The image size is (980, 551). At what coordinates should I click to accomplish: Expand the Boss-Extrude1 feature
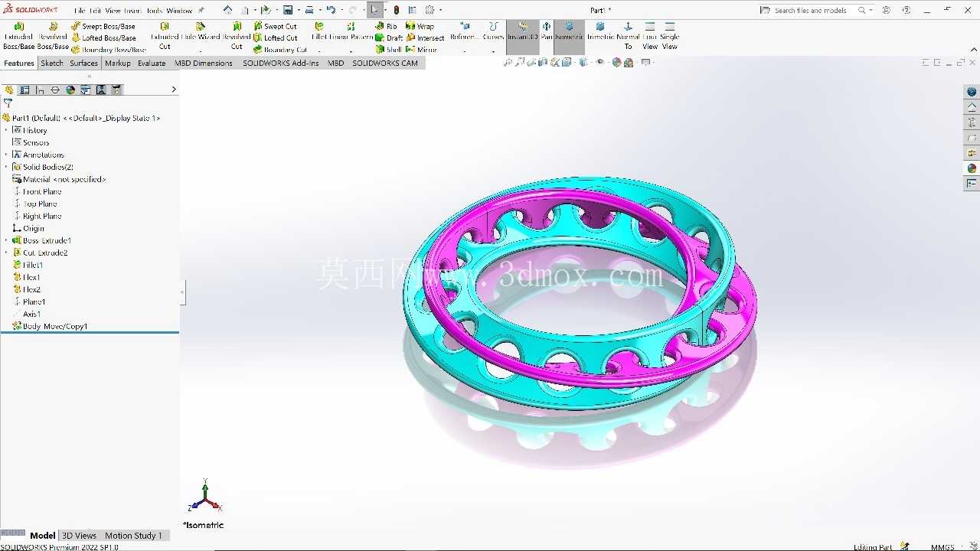coord(6,240)
